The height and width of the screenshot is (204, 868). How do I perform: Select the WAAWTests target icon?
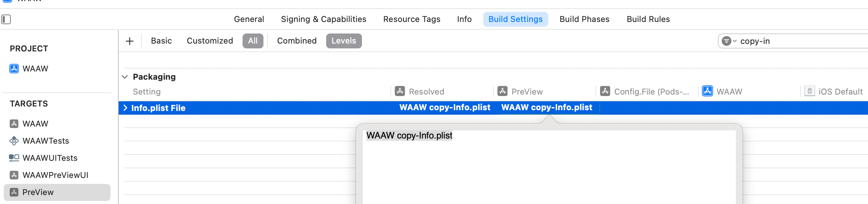14,141
